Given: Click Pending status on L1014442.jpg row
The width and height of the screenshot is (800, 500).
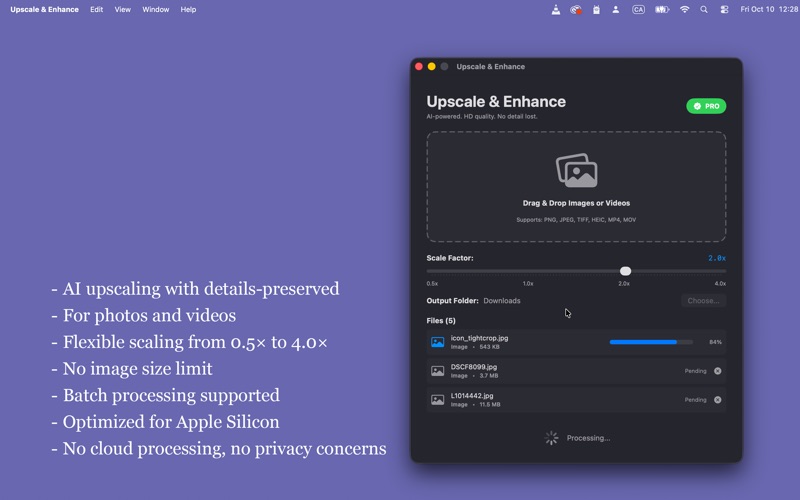Looking at the screenshot, I should tap(695, 400).
